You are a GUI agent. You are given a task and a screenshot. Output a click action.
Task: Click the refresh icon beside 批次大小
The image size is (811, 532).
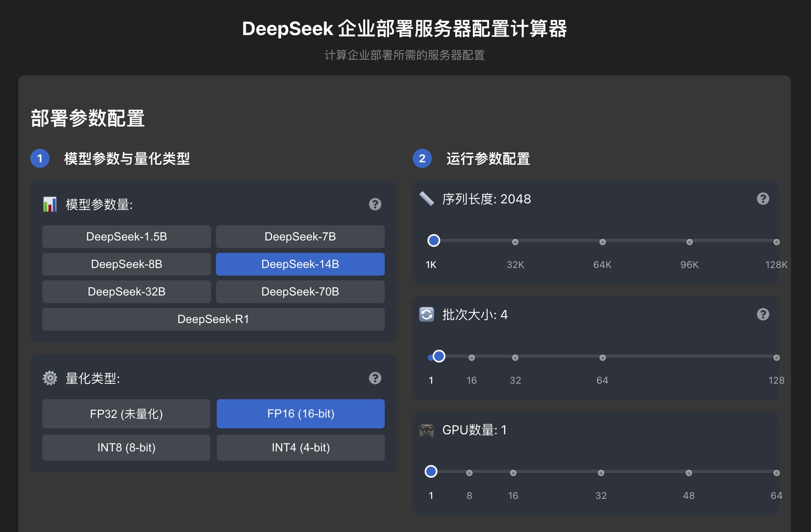pos(426,314)
